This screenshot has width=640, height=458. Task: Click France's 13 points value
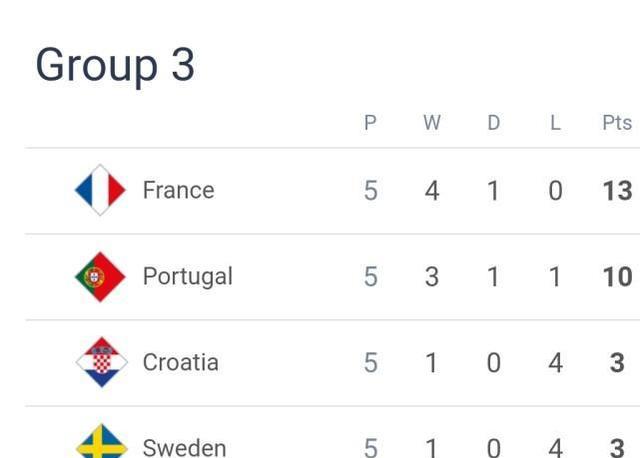point(617,190)
